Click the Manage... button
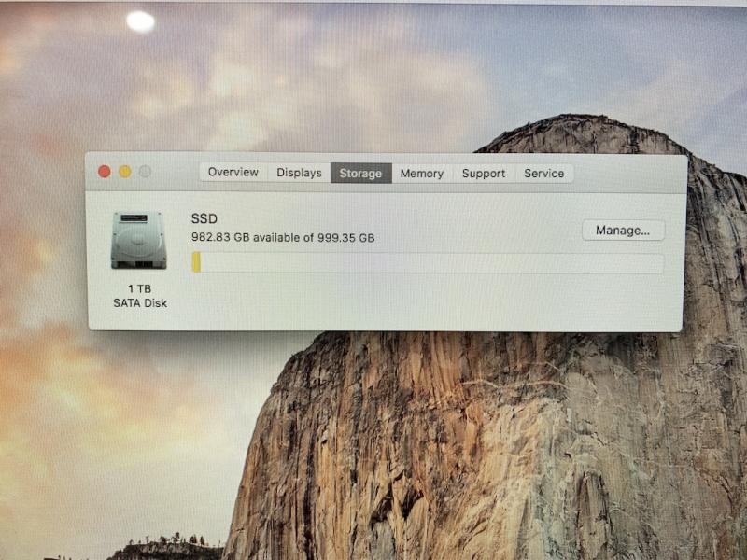This screenshot has height=560, width=747. point(623,231)
